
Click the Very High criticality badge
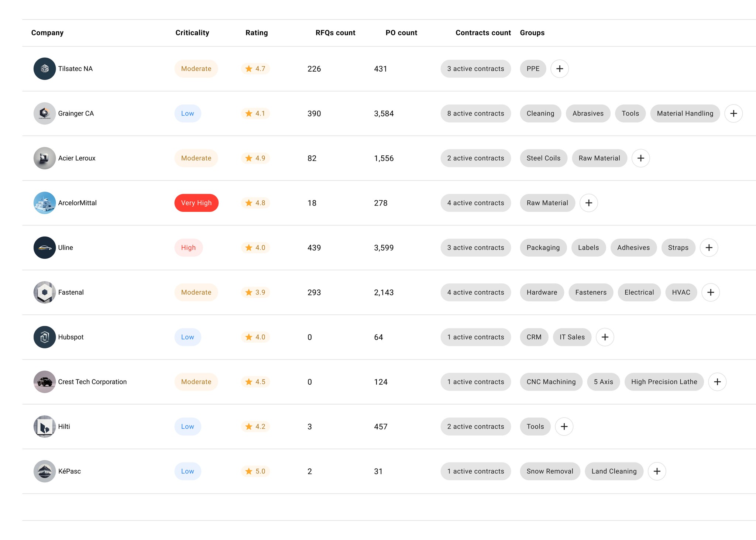click(x=196, y=203)
